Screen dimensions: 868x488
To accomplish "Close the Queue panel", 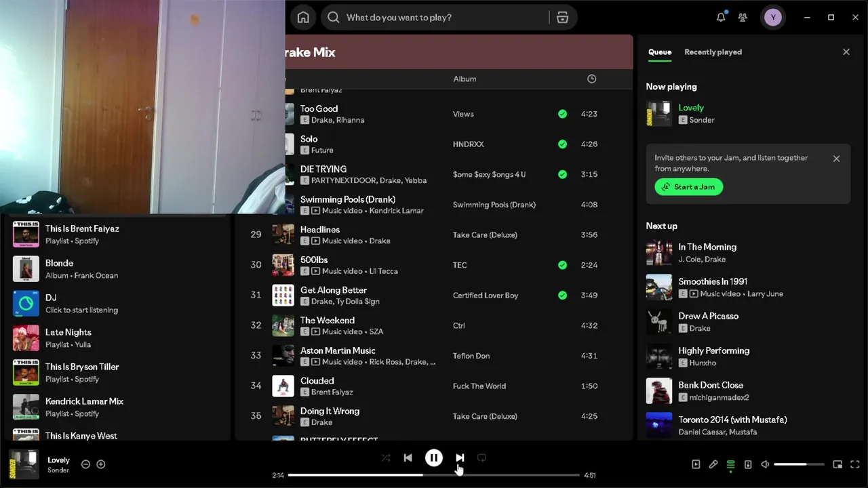I will click(846, 52).
